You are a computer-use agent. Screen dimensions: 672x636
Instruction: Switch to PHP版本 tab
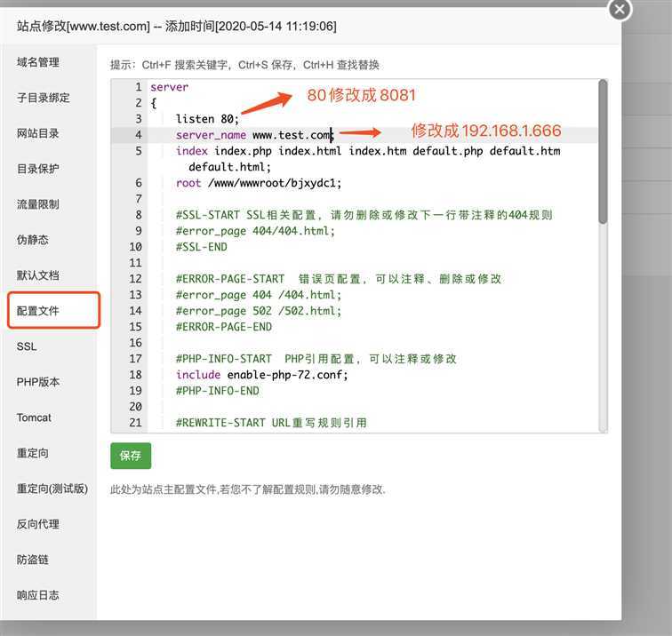pyautogui.click(x=38, y=382)
